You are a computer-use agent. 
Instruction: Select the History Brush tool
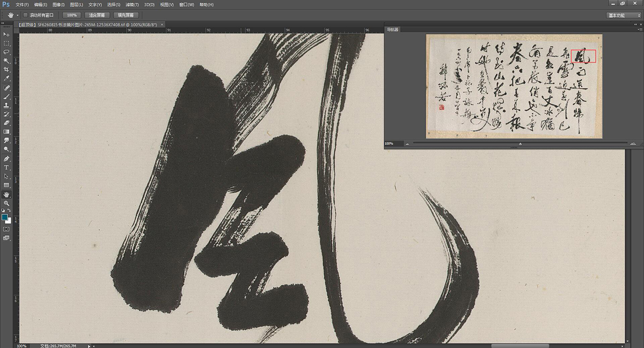tap(6, 114)
